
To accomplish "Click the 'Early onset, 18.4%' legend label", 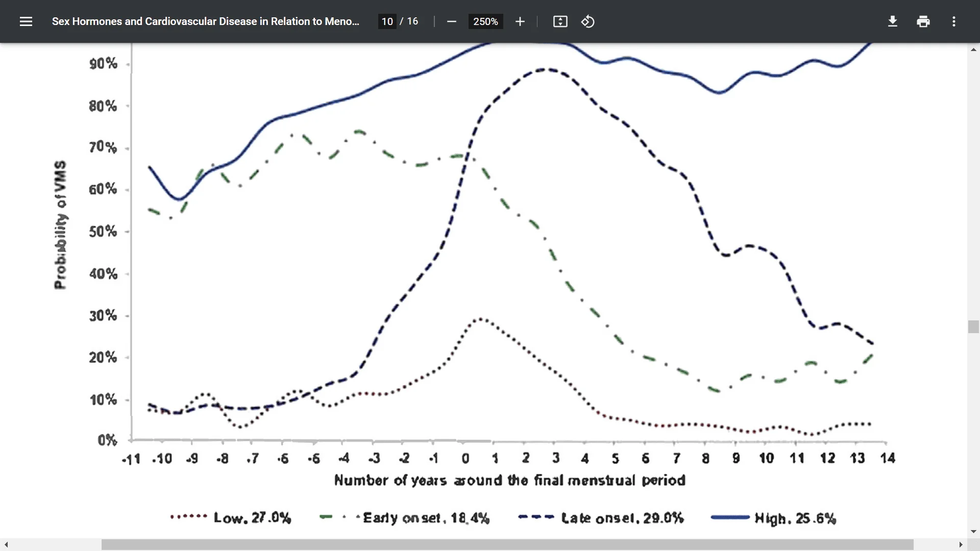I will (426, 518).
